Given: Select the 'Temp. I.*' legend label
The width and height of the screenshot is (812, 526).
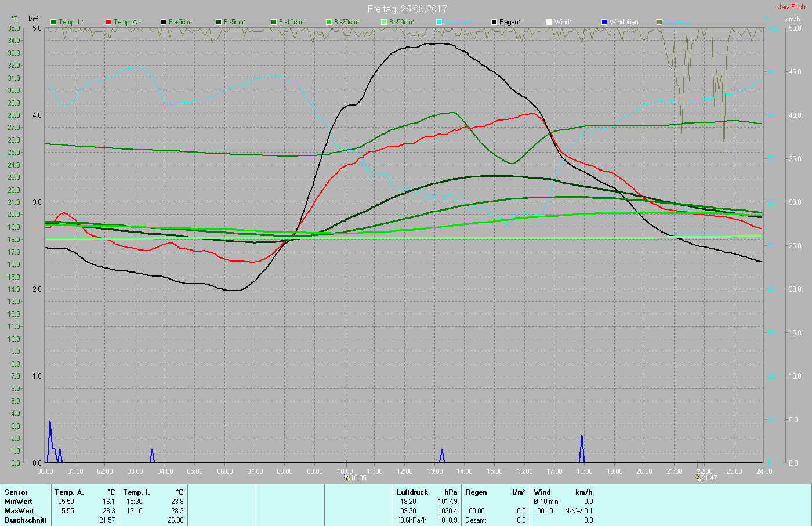Looking at the screenshot, I should coord(71,22).
